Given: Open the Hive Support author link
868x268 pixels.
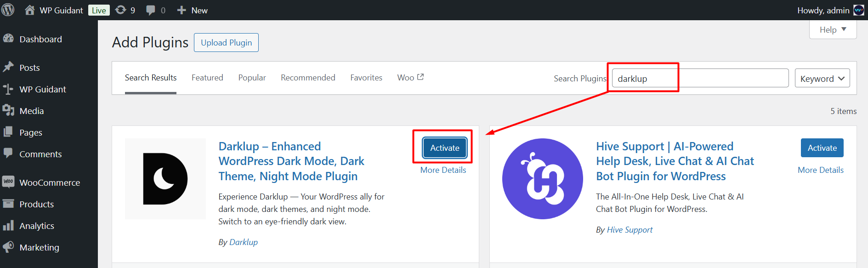Looking at the screenshot, I should (630, 230).
